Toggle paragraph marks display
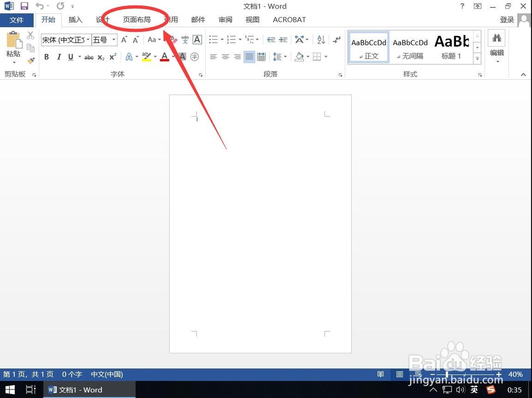532x398 pixels. point(336,39)
